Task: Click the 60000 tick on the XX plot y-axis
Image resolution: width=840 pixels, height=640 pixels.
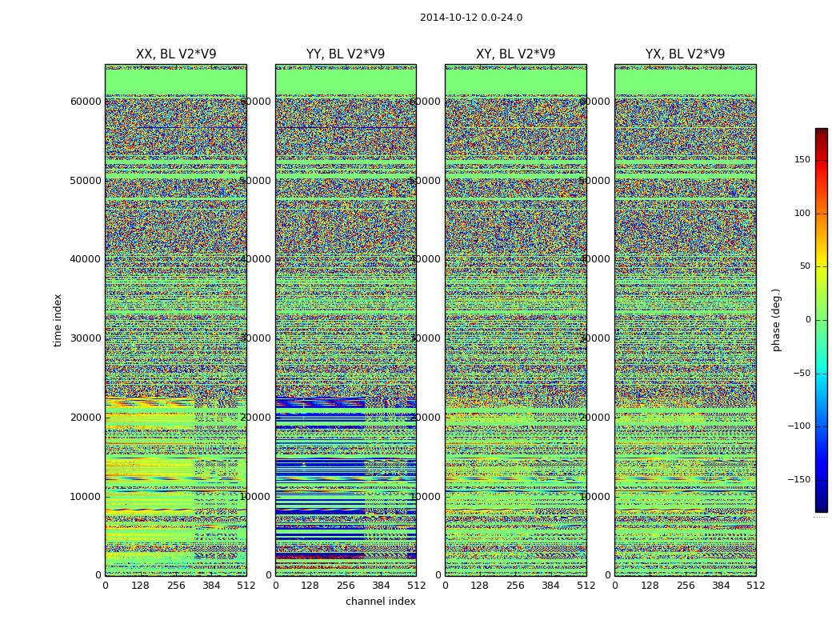Action: pyautogui.click(x=86, y=102)
